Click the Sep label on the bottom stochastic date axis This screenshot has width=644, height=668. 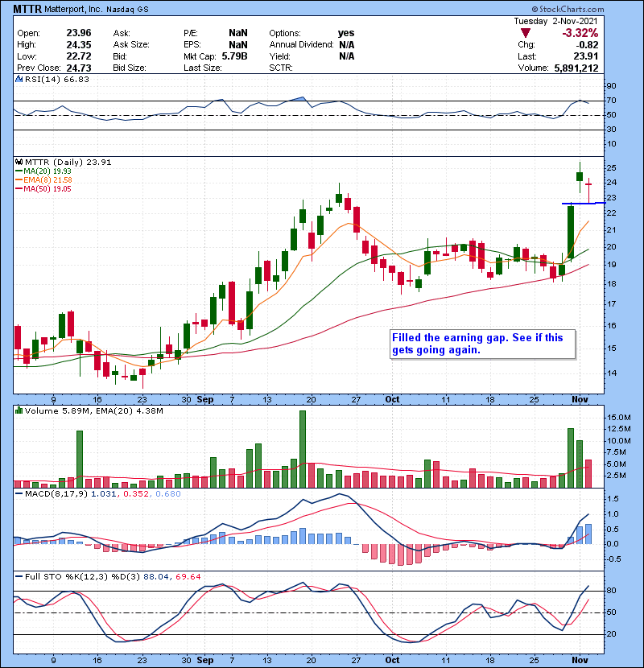point(205,660)
